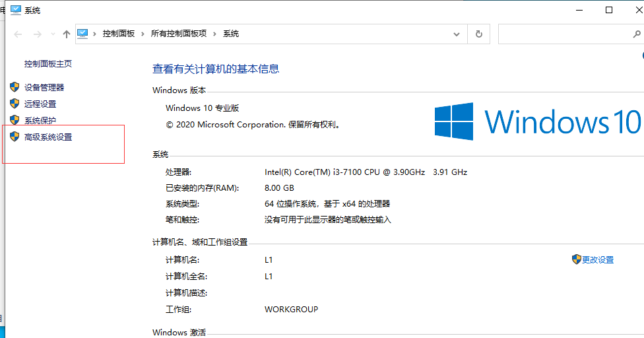The height and width of the screenshot is (338, 644).
Task: Click shield icon beside 设备管理器
Action: [x=15, y=87]
